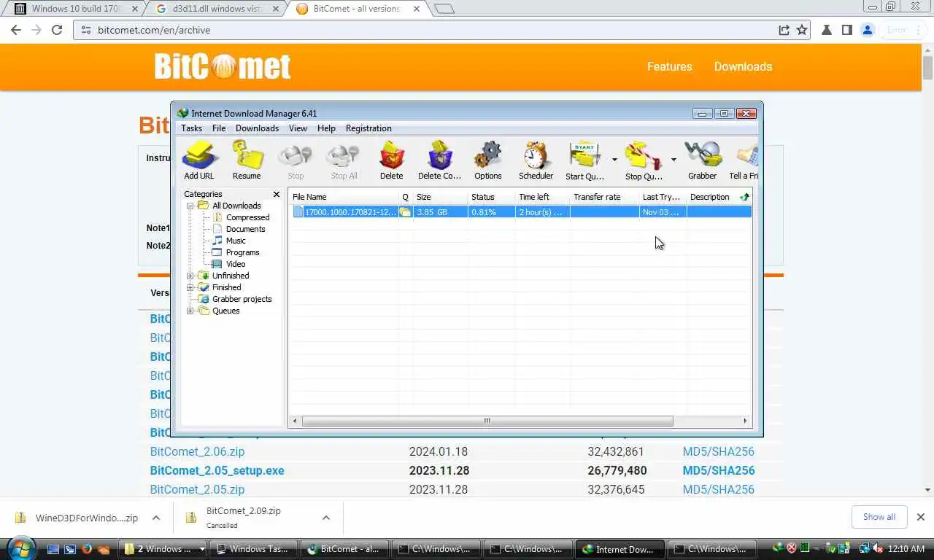Click Stop Queue toolbar icon

pyautogui.click(x=644, y=160)
